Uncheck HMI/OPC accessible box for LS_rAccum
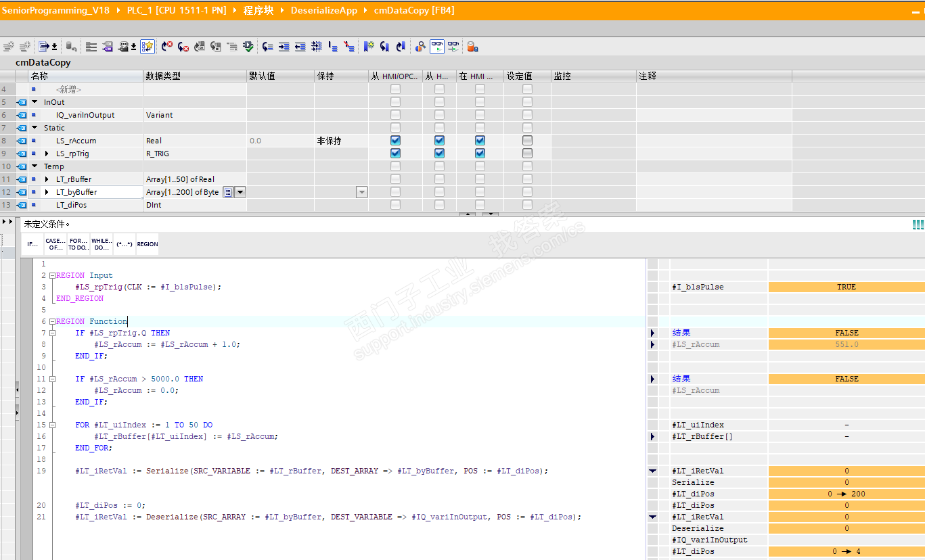925x560 pixels. (395, 141)
